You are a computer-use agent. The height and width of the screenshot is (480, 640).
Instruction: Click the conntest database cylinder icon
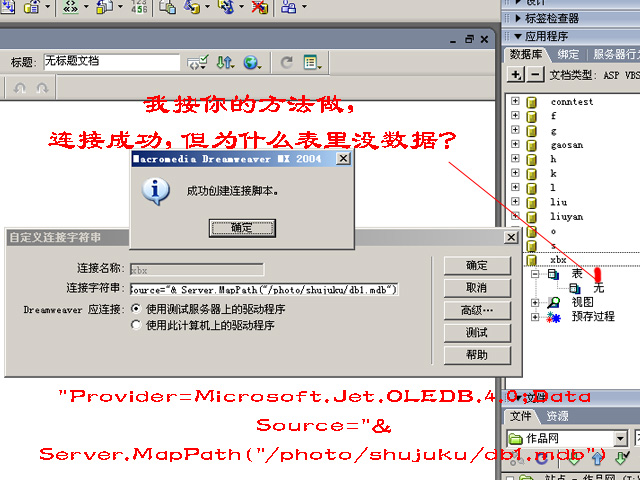click(x=531, y=102)
